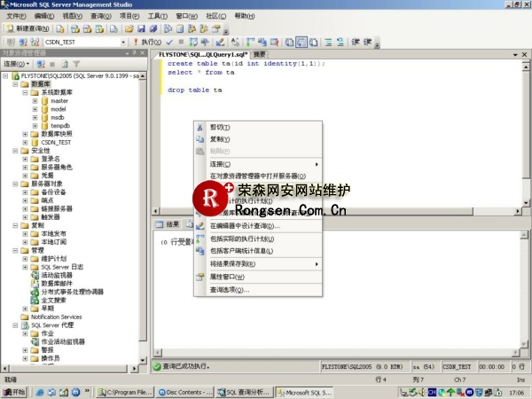Choose 剪切 (Cut) from context menu
The height and width of the screenshot is (399, 532).
tap(258, 127)
